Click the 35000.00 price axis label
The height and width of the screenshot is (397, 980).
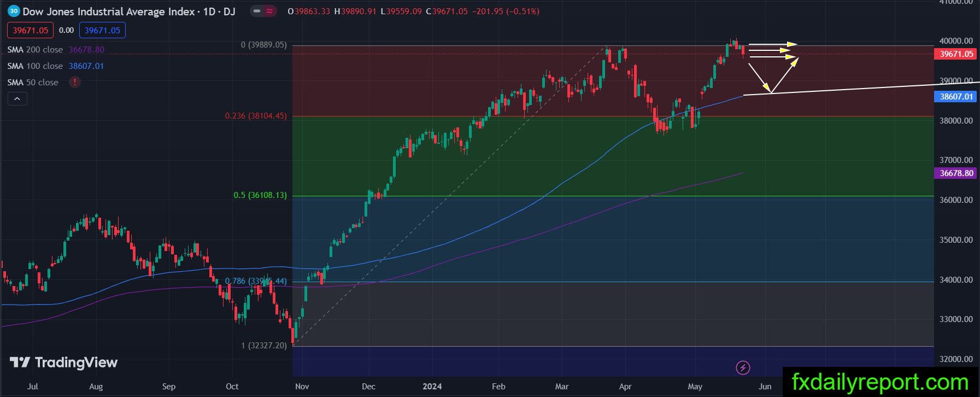pyautogui.click(x=956, y=240)
